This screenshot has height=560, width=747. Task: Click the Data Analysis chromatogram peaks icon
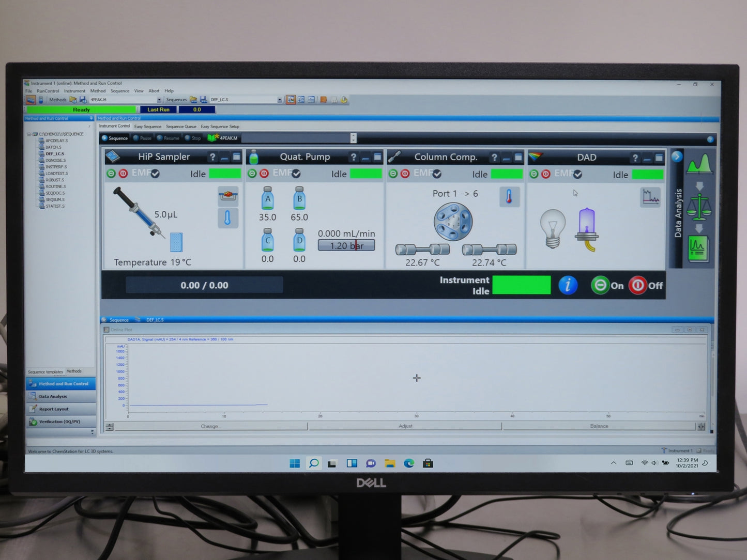click(699, 164)
